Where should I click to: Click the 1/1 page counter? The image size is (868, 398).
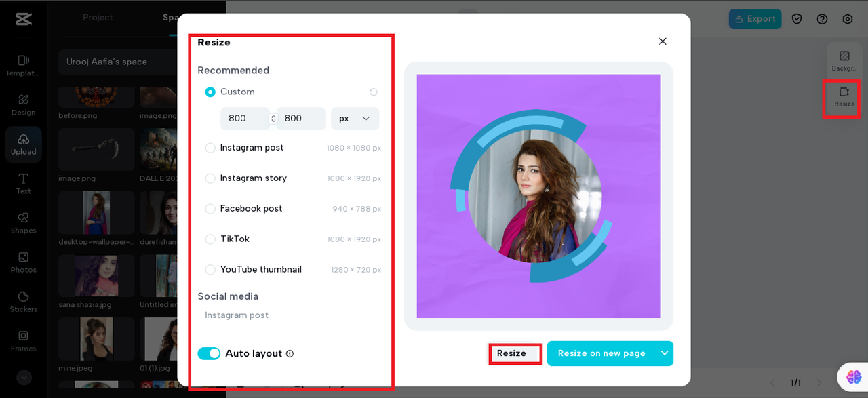[x=795, y=383]
